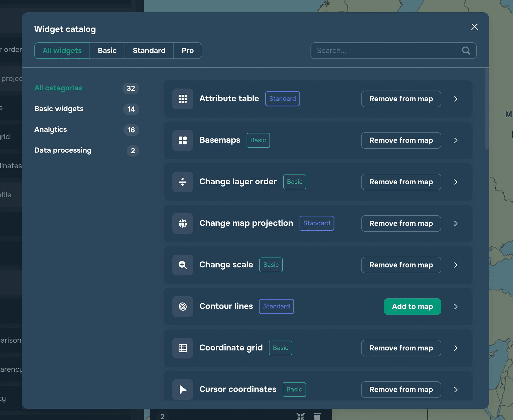Click the Change map projection globe icon
This screenshot has width=513, height=420.
pos(183,223)
